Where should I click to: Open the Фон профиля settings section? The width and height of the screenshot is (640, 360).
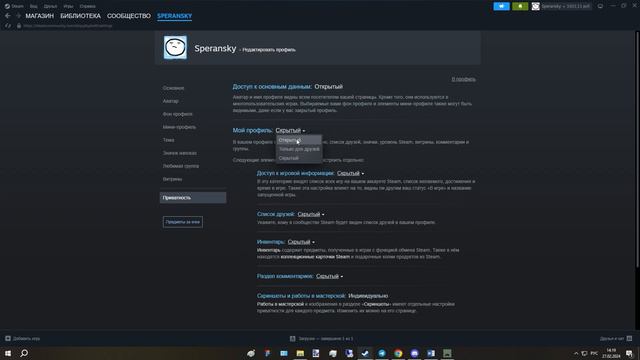[x=178, y=114]
